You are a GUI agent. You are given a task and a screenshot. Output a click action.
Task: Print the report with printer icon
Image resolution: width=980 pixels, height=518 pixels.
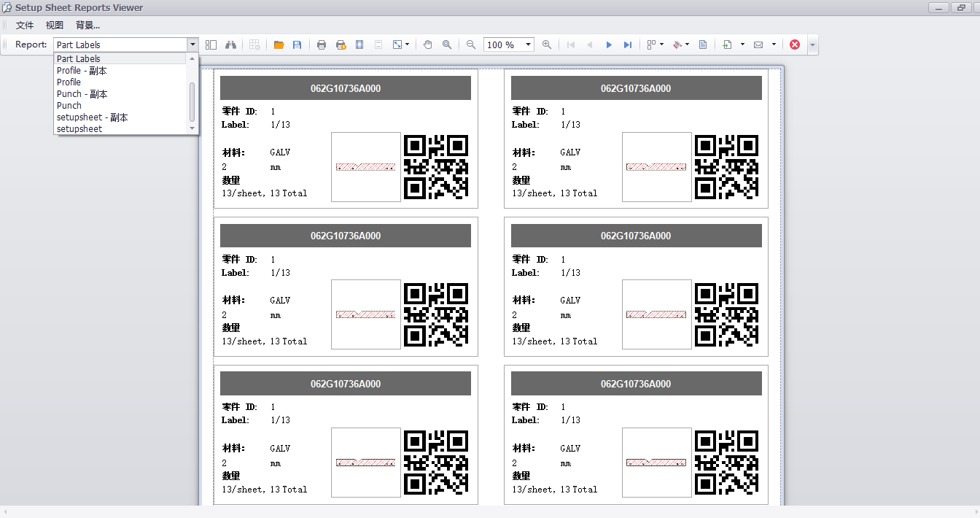tap(322, 45)
